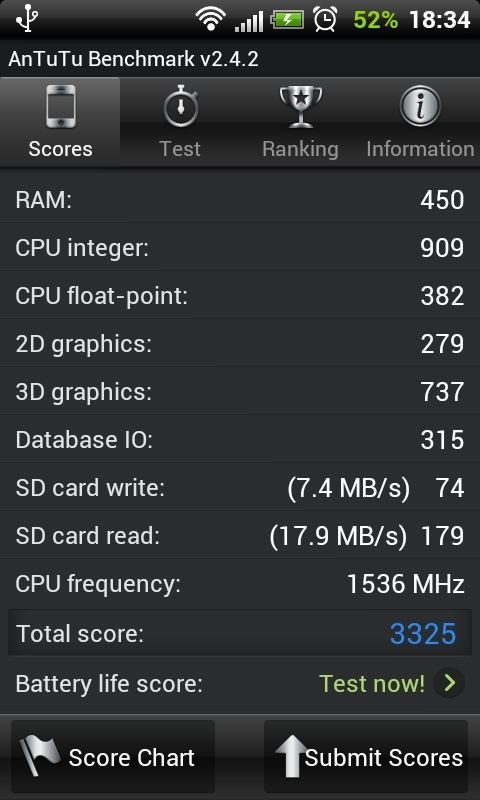
Task: Click the Submit Scores button
Action: click(366, 756)
